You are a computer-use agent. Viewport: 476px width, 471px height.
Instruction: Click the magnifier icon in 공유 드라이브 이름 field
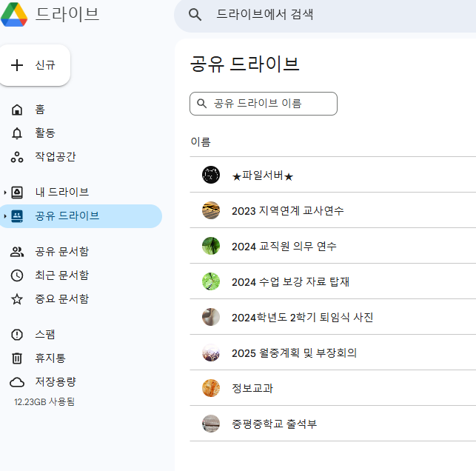pos(202,104)
